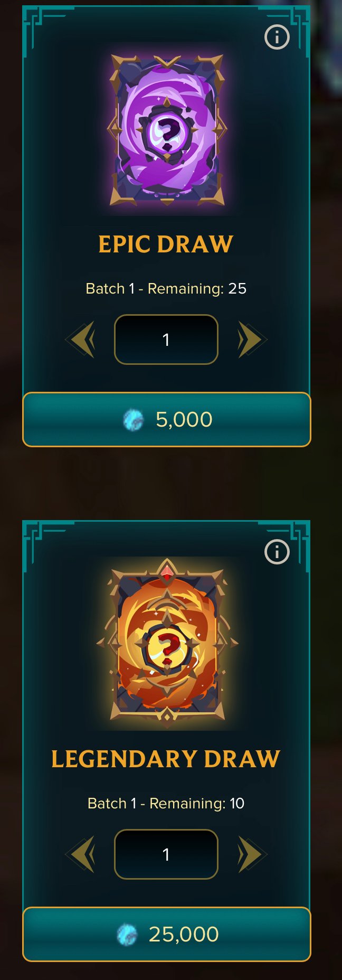Click the blue currency icon beside 25,000

tap(127, 935)
